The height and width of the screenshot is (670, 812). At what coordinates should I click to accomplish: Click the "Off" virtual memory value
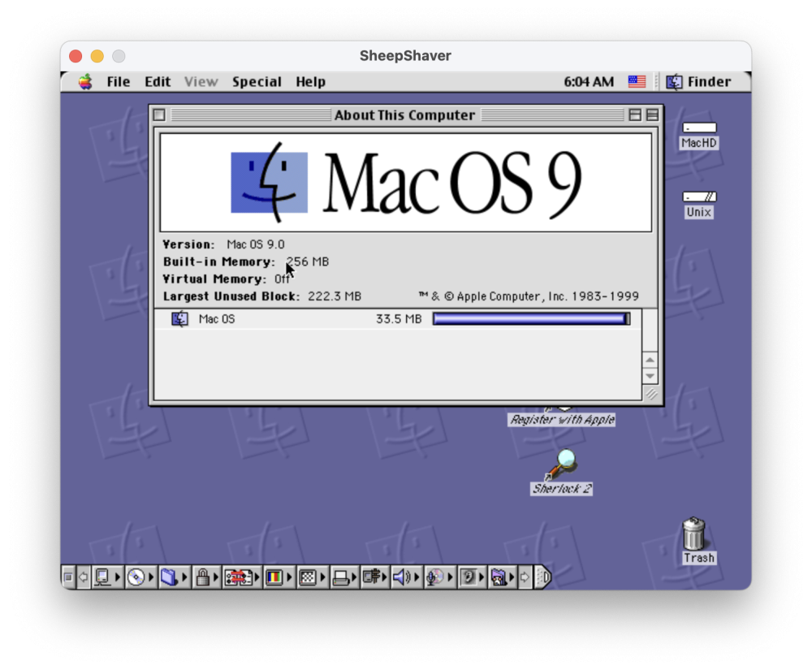(283, 279)
